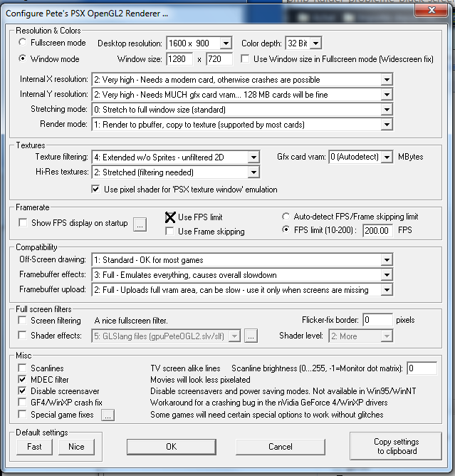Open Hi-Res textures dropdown
This screenshot has height=476, width=455.
(176, 172)
